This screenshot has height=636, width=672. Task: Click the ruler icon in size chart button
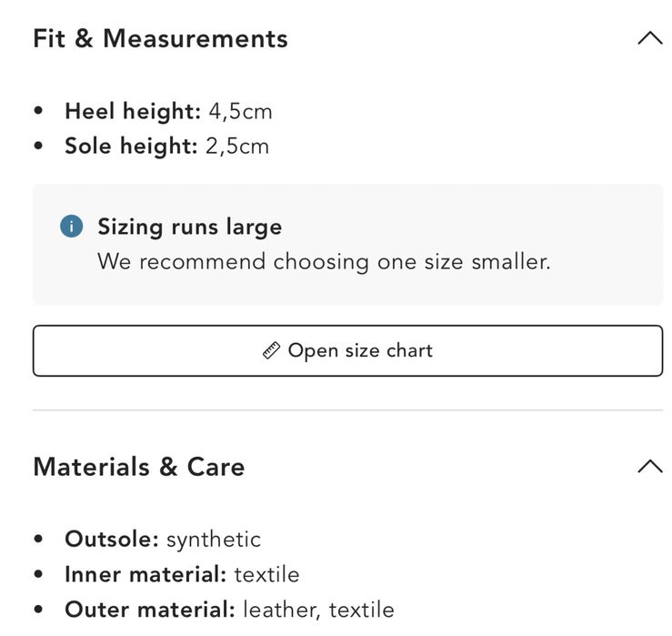pos(271,351)
